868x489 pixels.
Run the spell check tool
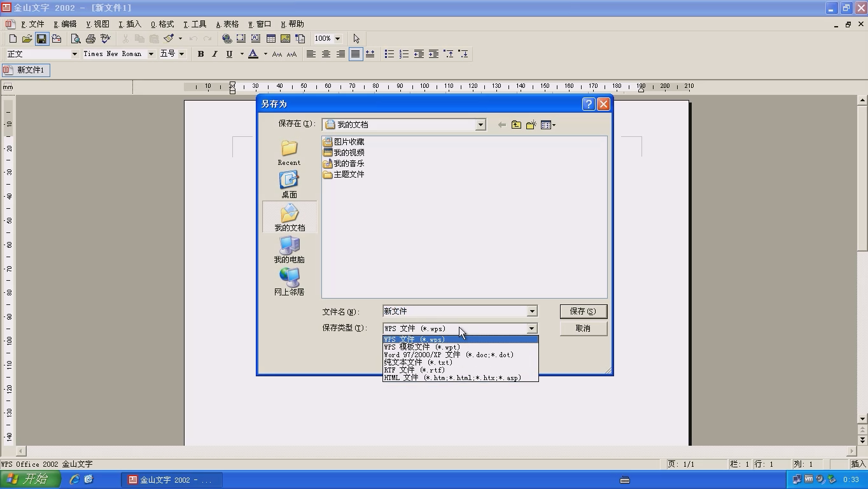[x=105, y=39]
